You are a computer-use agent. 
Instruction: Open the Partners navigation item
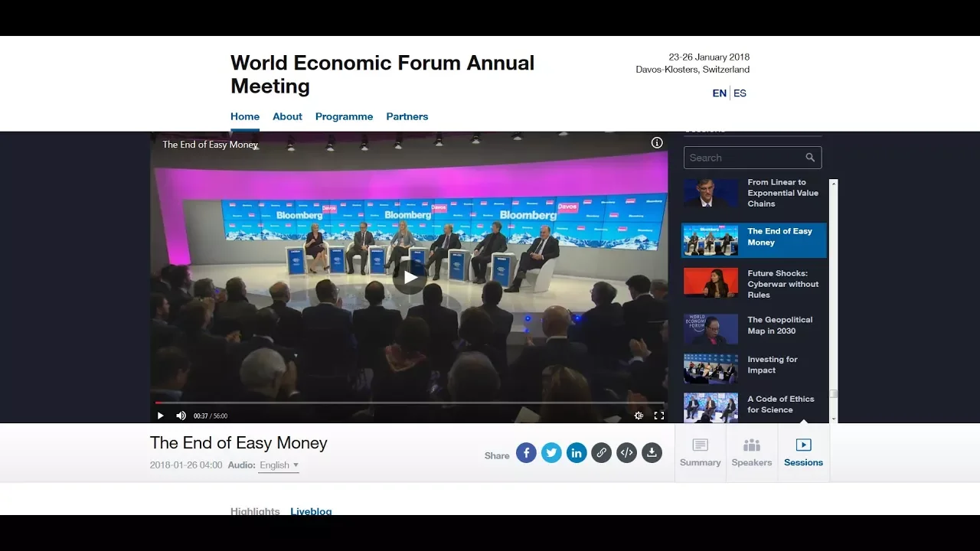coord(407,116)
